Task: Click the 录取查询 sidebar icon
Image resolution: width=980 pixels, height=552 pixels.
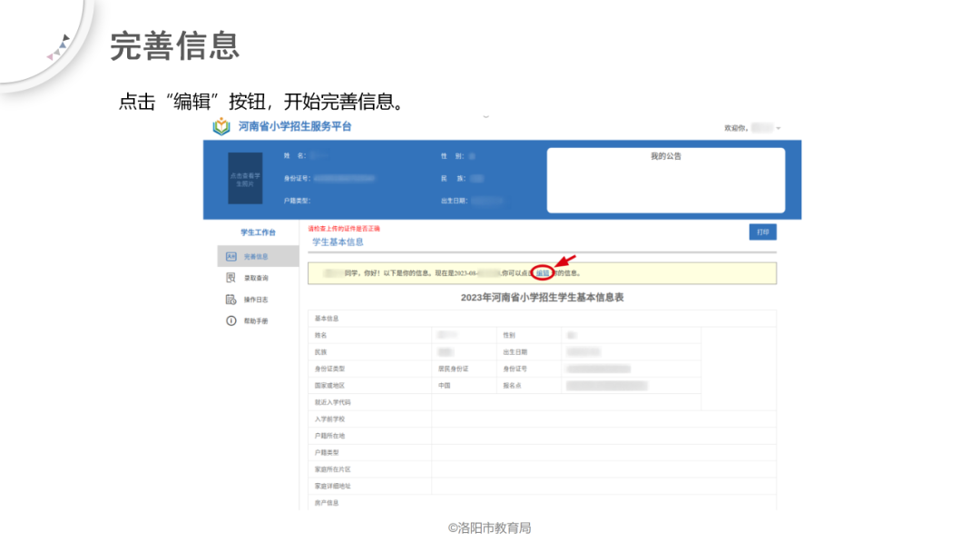Action: point(229,277)
